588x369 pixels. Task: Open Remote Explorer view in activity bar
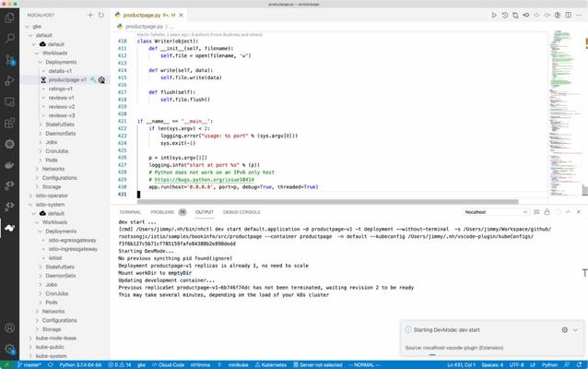pos(9,101)
